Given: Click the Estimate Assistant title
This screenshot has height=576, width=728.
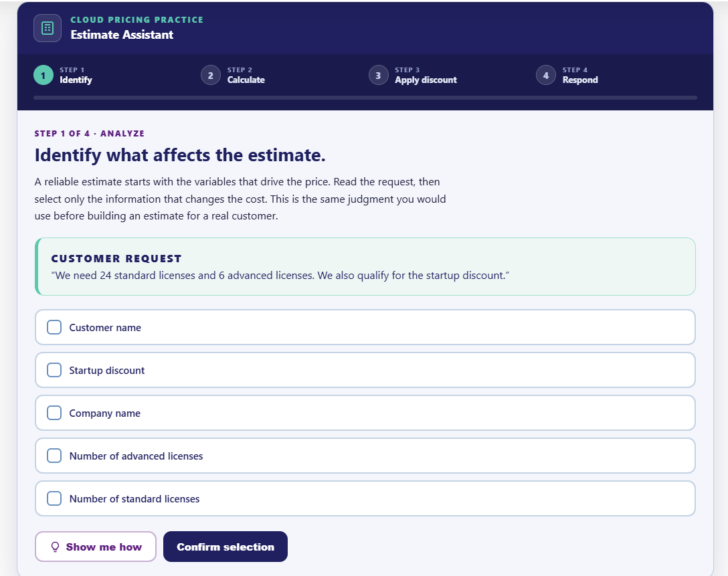Looking at the screenshot, I should tap(122, 35).
